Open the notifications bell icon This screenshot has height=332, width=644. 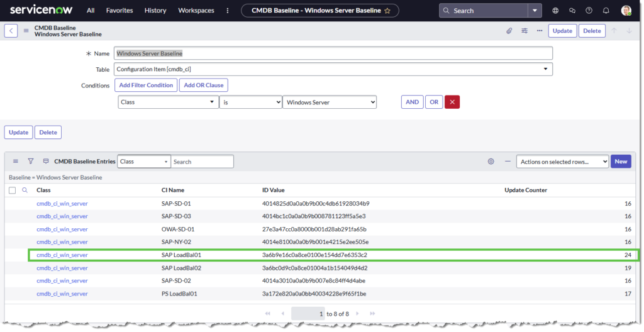[606, 11]
